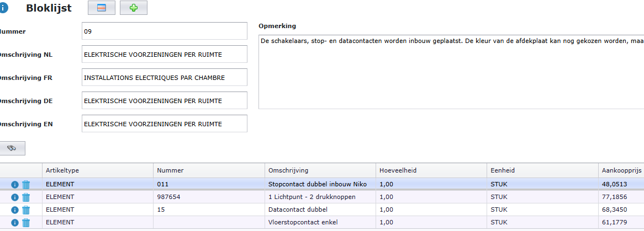The width and height of the screenshot is (644, 231).
Task: Open info for Datacontact dubbel row
Action: pyautogui.click(x=15, y=210)
